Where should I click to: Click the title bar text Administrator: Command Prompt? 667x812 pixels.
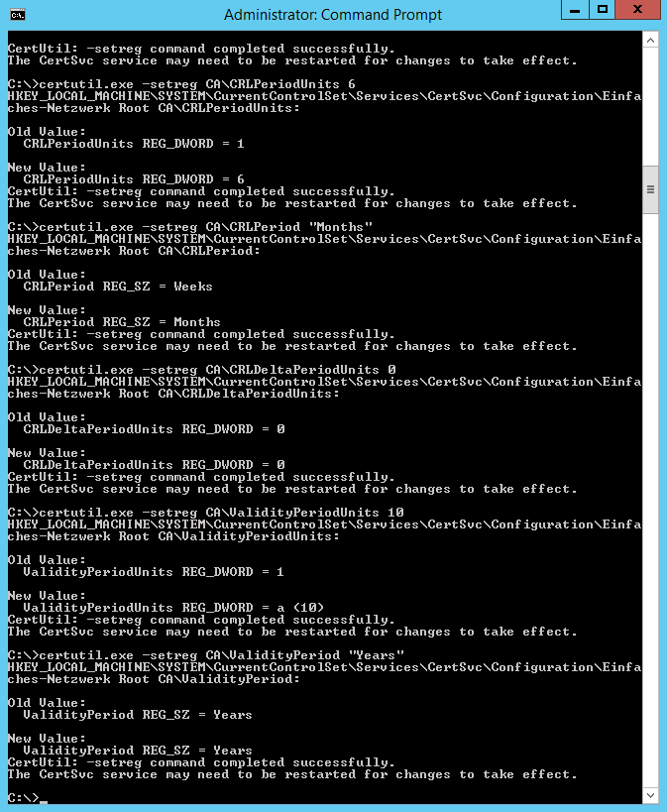pos(333,15)
